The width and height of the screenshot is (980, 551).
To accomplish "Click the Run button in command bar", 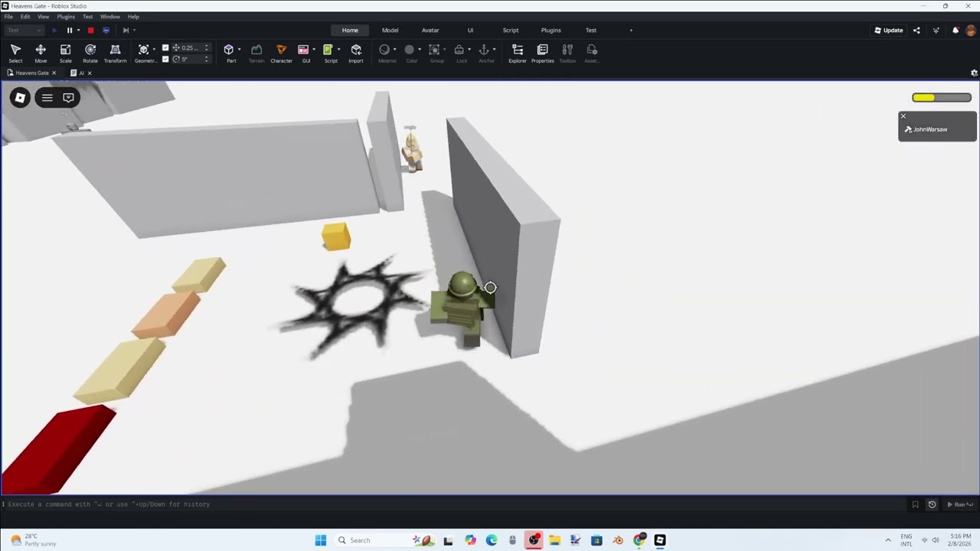I will (x=959, y=504).
